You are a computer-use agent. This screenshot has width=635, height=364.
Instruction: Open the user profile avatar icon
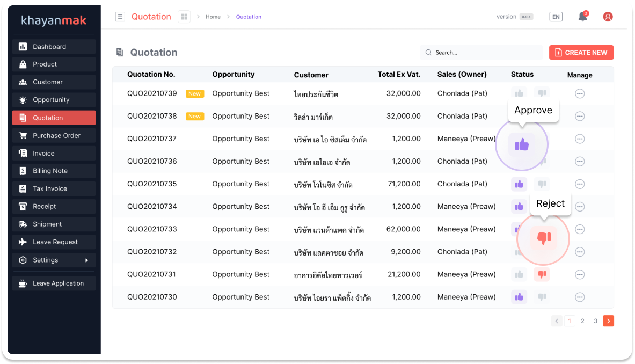608,17
